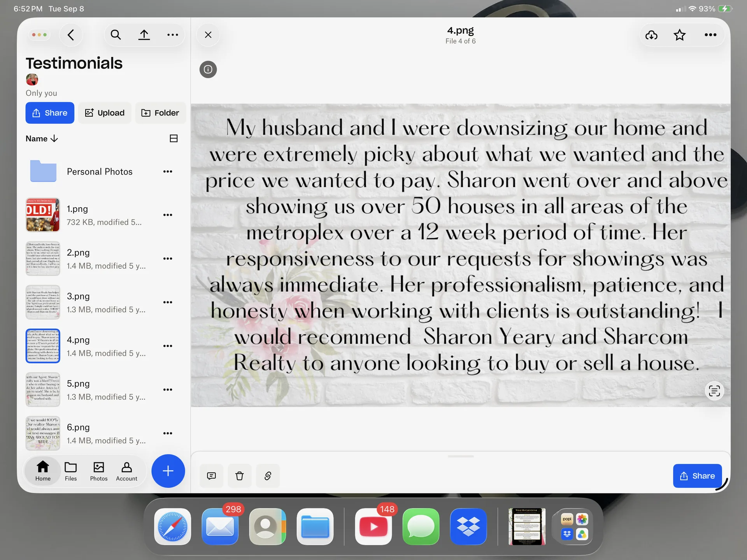Open options for 5.png
Image resolution: width=747 pixels, height=560 pixels.
pyautogui.click(x=168, y=390)
